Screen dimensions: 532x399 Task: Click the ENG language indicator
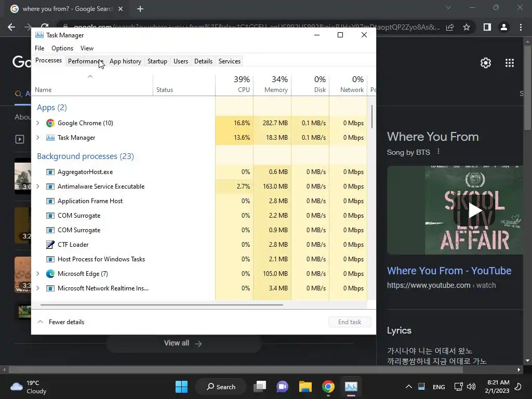438,387
